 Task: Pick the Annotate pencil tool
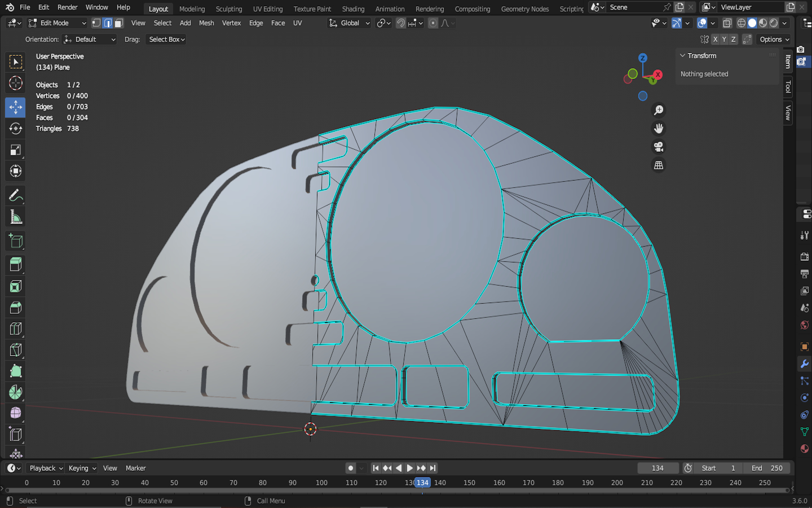point(16,196)
